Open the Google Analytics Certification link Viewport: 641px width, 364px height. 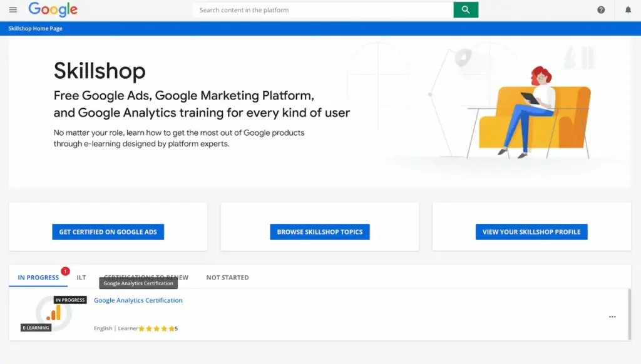(x=138, y=300)
